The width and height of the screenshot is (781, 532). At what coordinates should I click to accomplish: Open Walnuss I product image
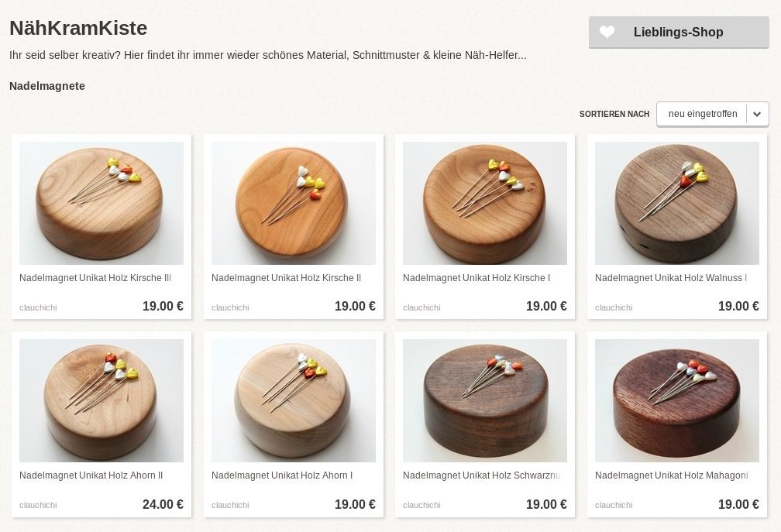[677, 203]
